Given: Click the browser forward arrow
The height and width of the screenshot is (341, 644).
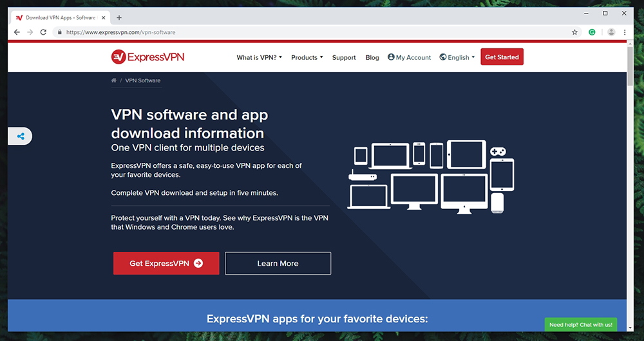Looking at the screenshot, I should coord(30,32).
